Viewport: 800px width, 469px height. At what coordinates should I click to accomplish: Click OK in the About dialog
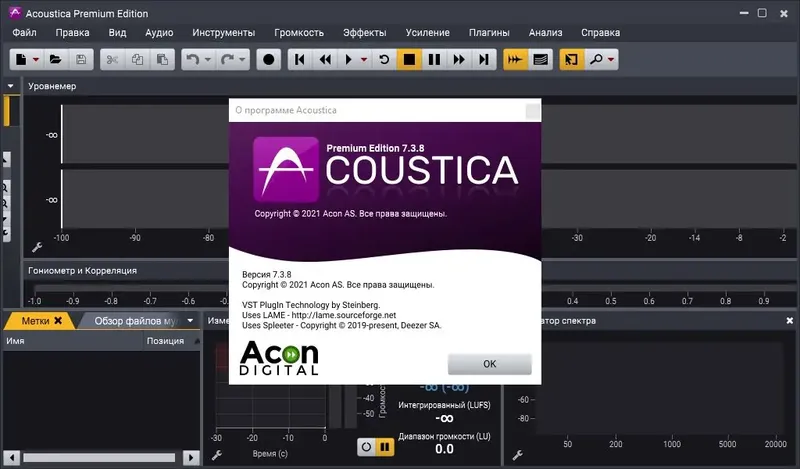pyautogui.click(x=490, y=364)
